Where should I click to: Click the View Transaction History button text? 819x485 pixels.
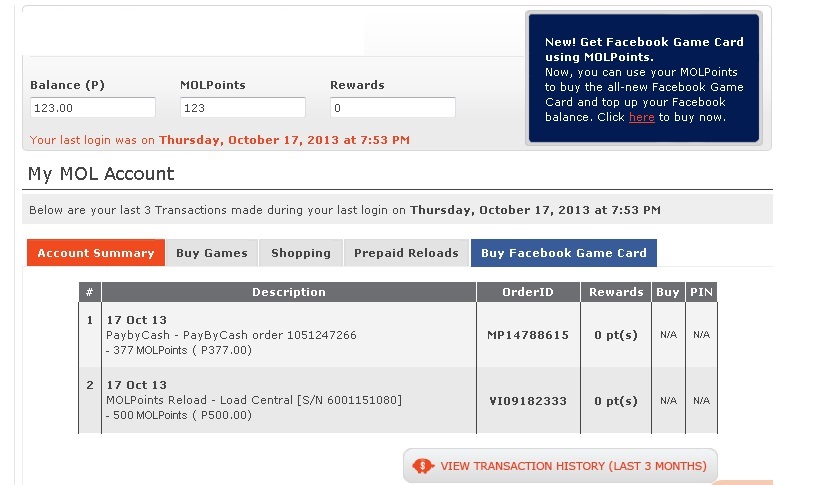pyautogui.click(x=573, y=466)
